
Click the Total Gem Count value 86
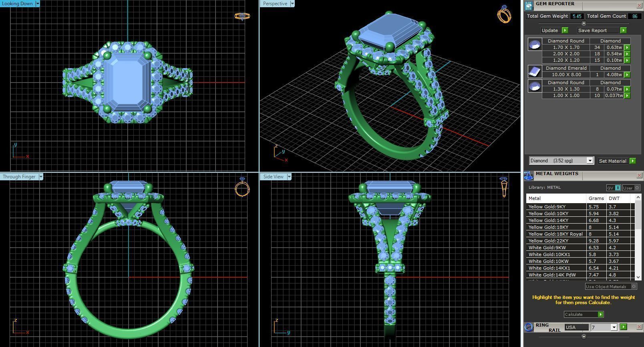coord(635,16)
